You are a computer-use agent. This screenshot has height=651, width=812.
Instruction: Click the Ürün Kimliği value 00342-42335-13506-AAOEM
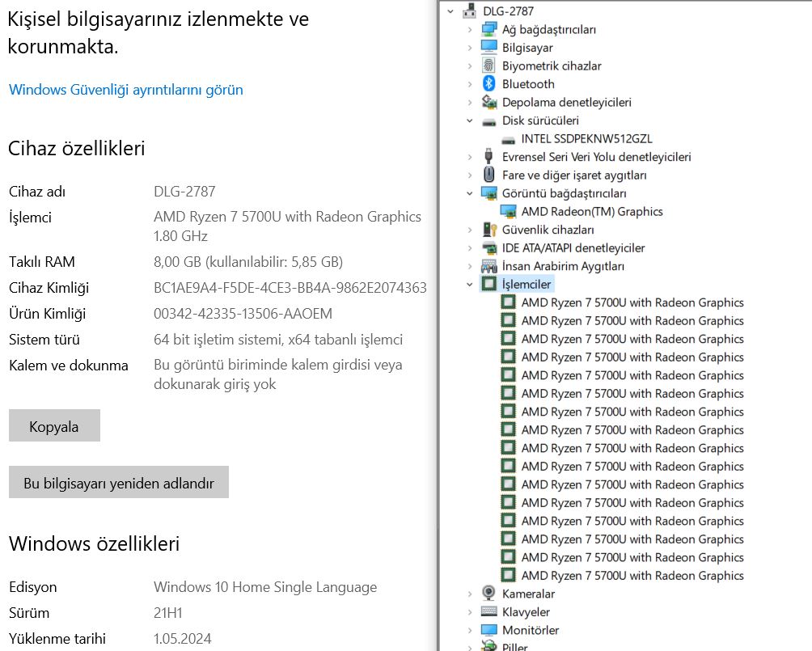coord(243,314)
